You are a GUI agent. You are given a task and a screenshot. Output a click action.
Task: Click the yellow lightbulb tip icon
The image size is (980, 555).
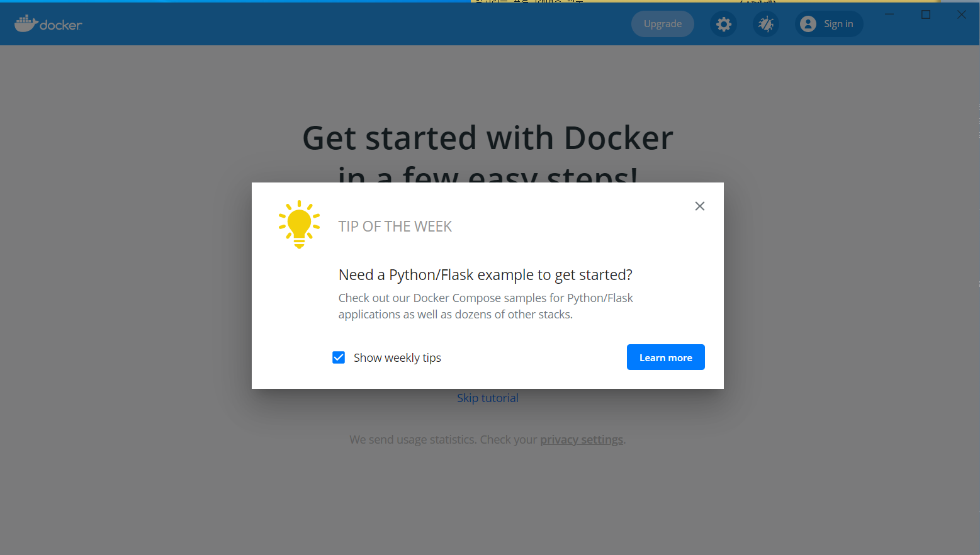point(300,224)
